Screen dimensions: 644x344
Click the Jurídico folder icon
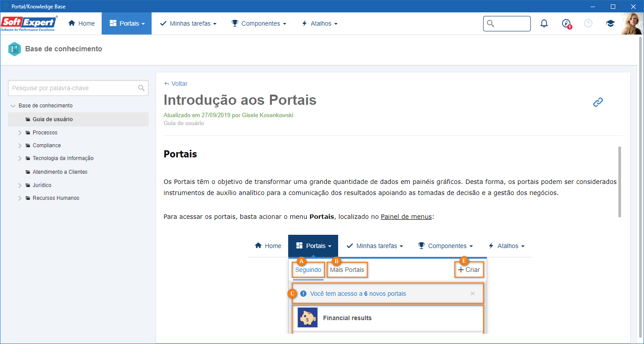[28, 185]
